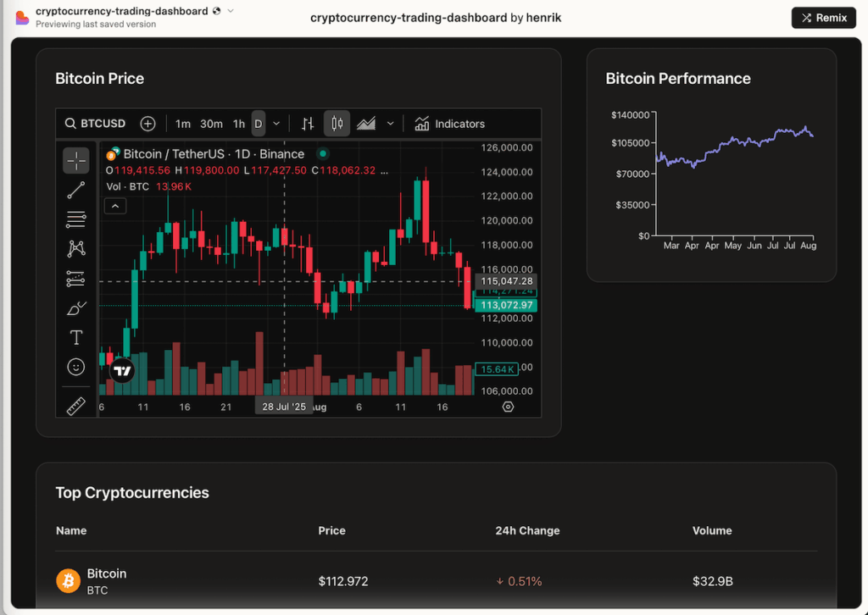Choose the brush drawing tool

point(75,307)
